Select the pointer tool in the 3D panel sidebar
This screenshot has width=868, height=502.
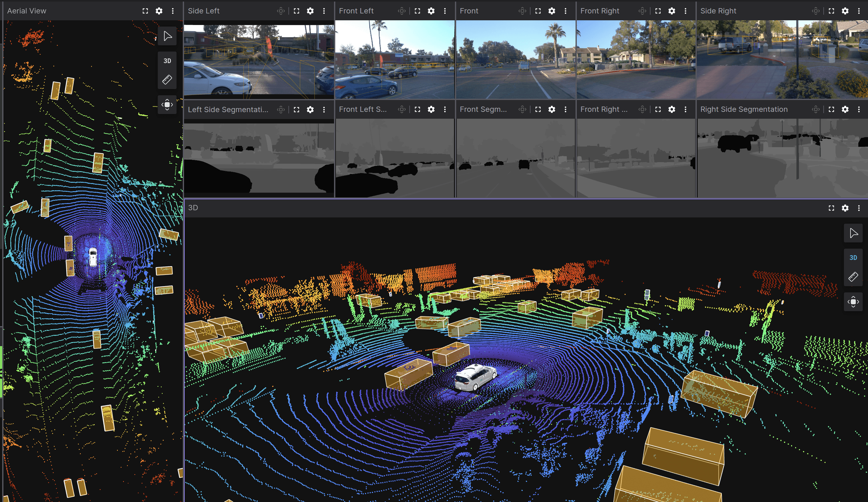[854, 233]
